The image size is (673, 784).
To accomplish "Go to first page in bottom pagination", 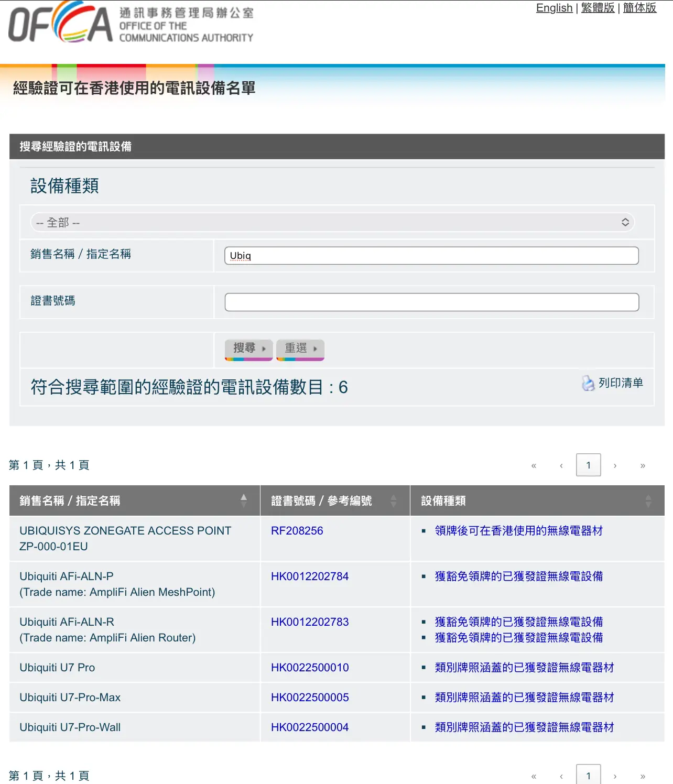I will click(534, 776).
